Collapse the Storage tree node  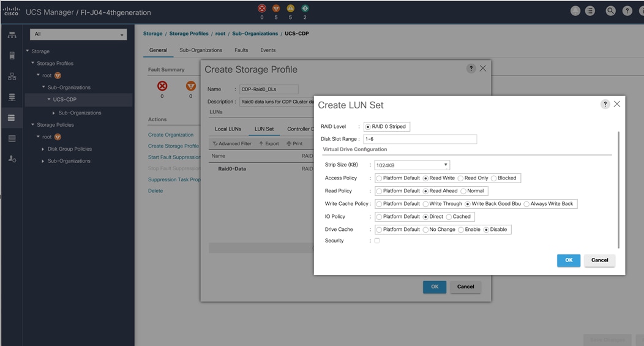tap(28, 51)
